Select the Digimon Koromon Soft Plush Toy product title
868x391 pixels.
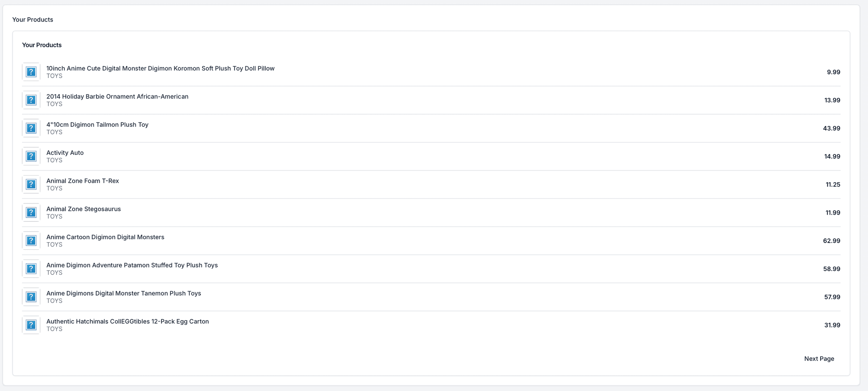pyautogui.click(x=160, y=68)
